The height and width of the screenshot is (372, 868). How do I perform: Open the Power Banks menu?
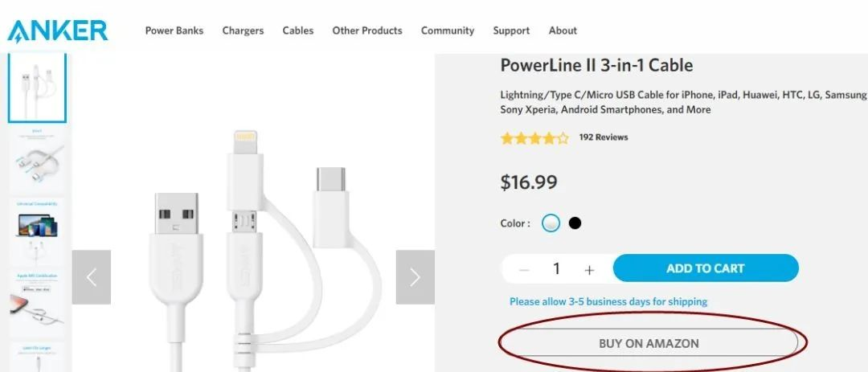pyautogui.click(x=174, y=31)
